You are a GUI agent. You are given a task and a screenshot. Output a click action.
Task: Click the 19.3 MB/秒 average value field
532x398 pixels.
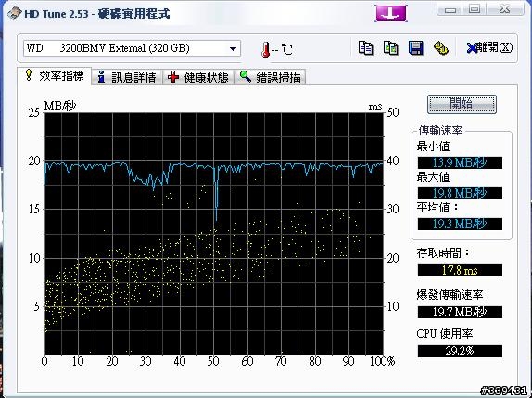460,224
